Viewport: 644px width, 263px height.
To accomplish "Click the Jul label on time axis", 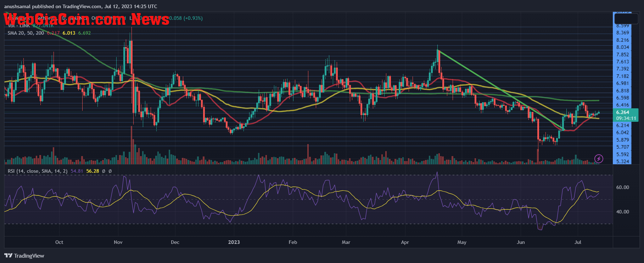I will 578,242.
